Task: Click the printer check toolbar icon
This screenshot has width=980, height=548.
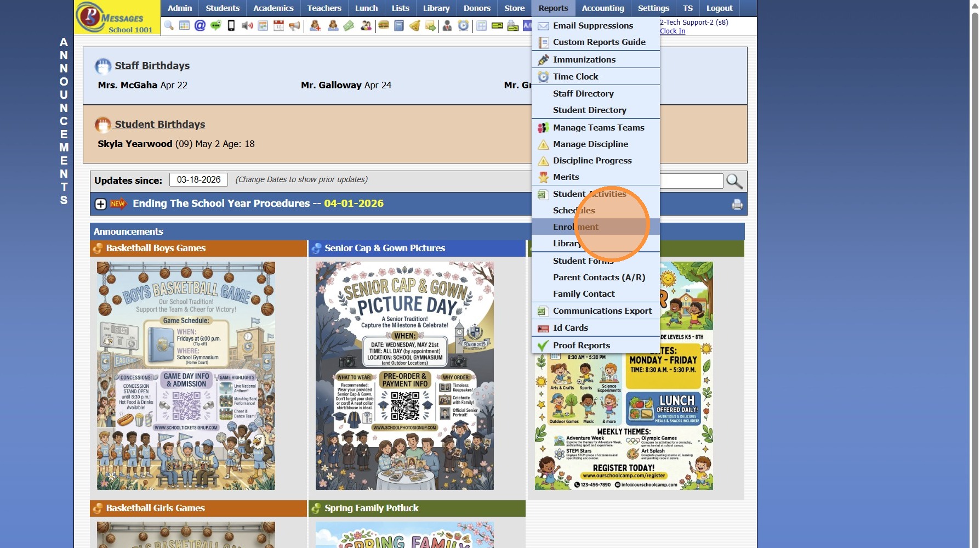Action: [513, 26]
